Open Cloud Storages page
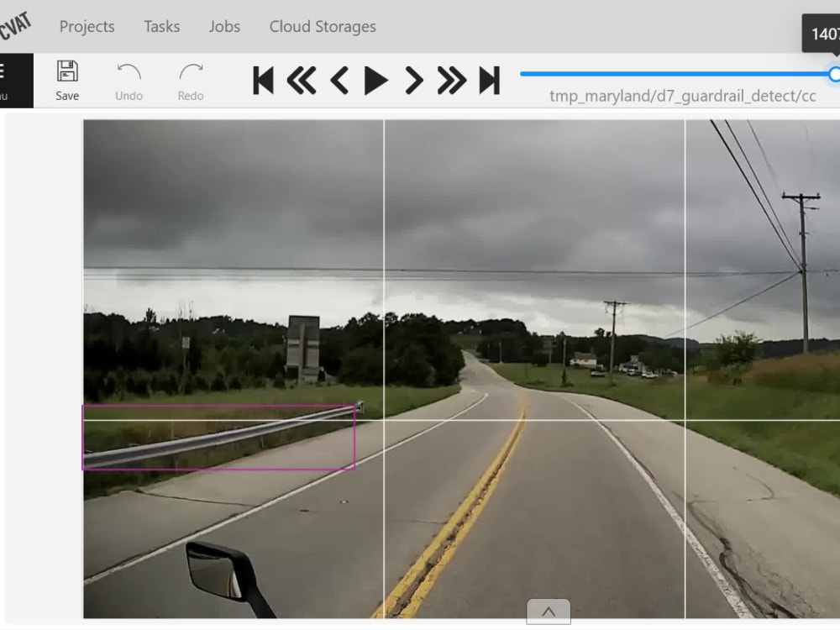Viewport: 840px width, 630px height. tap(323, 26)
